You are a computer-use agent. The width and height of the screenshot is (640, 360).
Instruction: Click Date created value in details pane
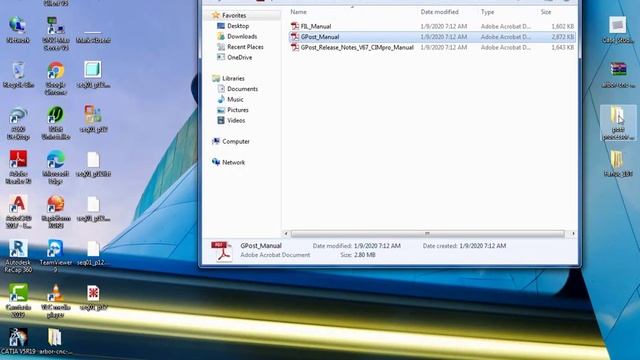click(x=483, y=246)
